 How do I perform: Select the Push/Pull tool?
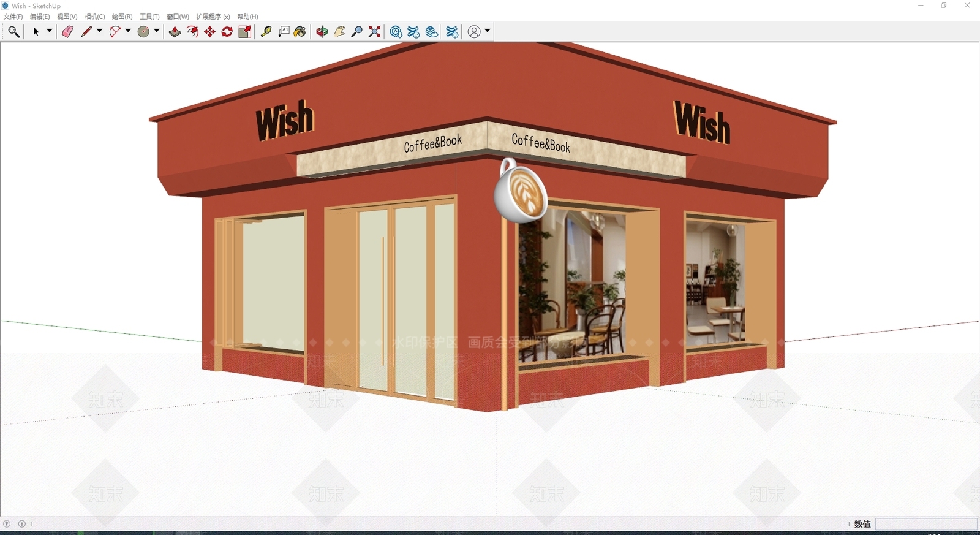point(175,32)
